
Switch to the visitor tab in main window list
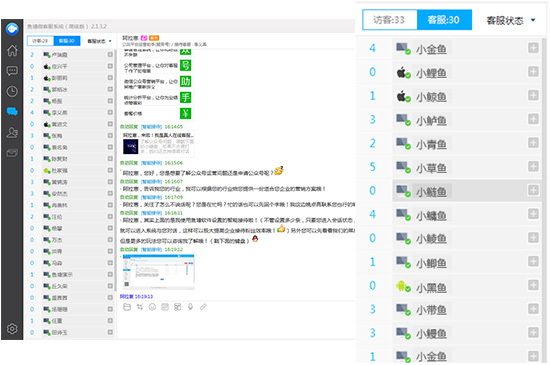click(40, 41)
